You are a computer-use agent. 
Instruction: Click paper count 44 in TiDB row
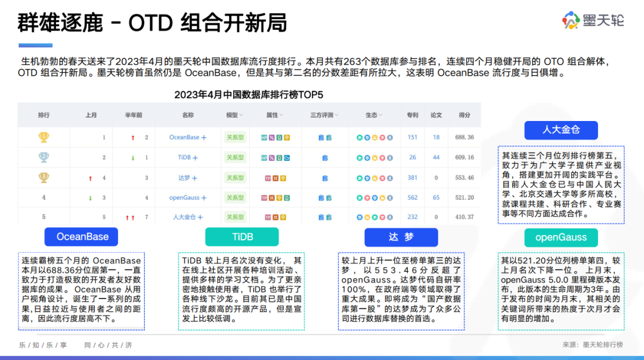click(x=436, y=157)
